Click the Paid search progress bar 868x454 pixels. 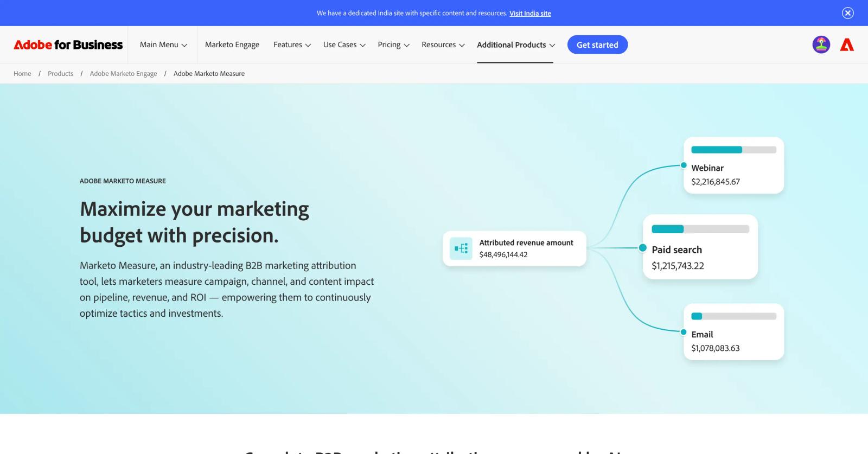(x=700, y=229)
